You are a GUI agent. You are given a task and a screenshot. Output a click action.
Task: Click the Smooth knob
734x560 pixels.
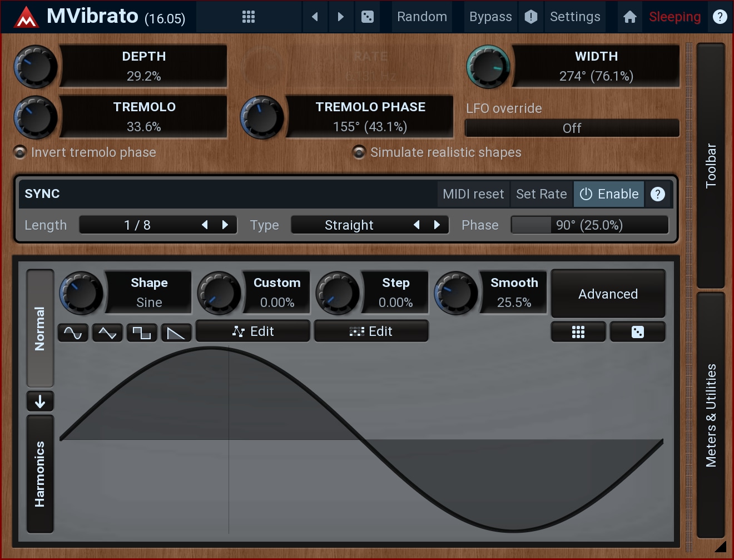(x=456, y=293)
